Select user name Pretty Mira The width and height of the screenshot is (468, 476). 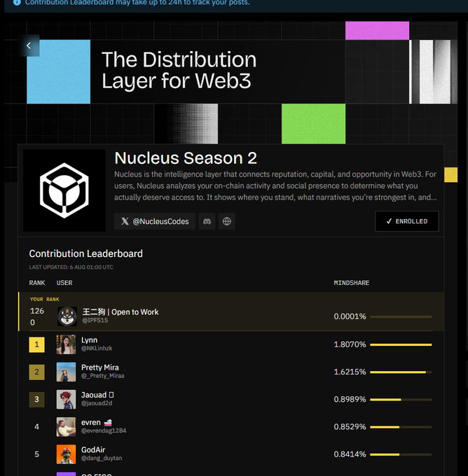tap(100, 367)
